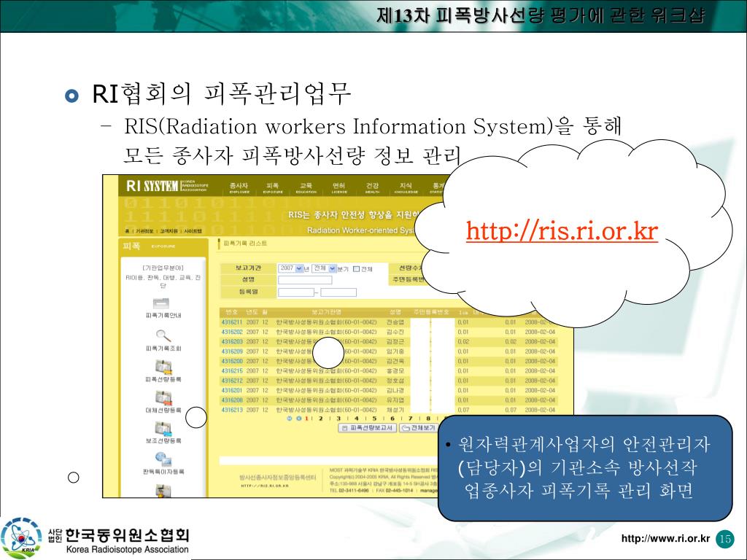Open the 교육 (Education) menu
This screenshot has width=747, height=560.
306,187
